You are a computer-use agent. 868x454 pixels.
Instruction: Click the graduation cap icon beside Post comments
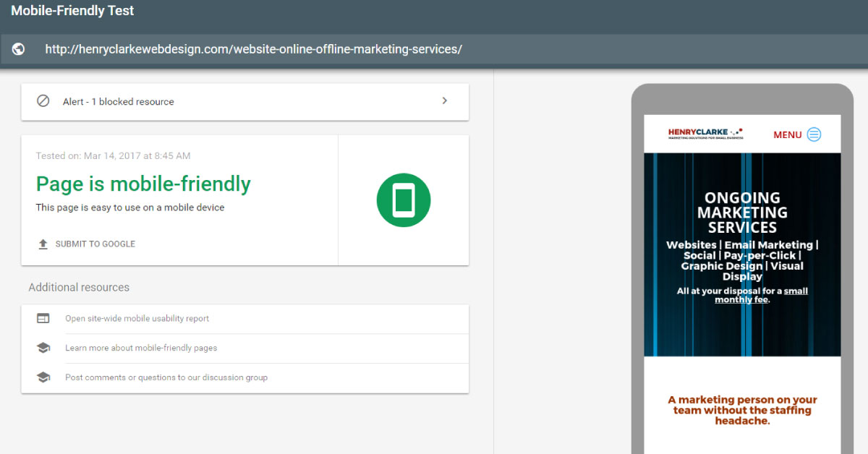[x=43, y=377]
